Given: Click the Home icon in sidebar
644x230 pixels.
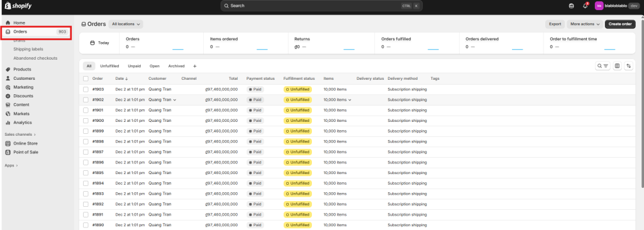Looking at the screenshot, I should (x=8, y=23).
